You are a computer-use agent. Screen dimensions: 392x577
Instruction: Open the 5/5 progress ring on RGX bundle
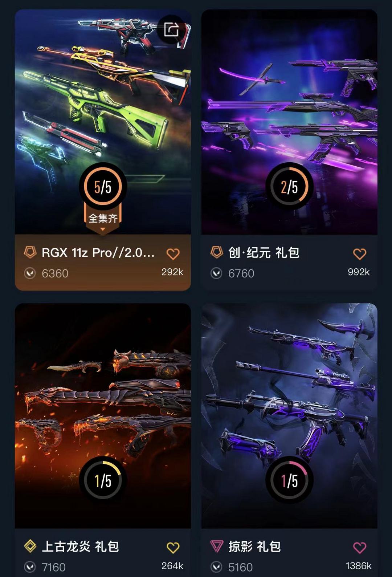103,187
